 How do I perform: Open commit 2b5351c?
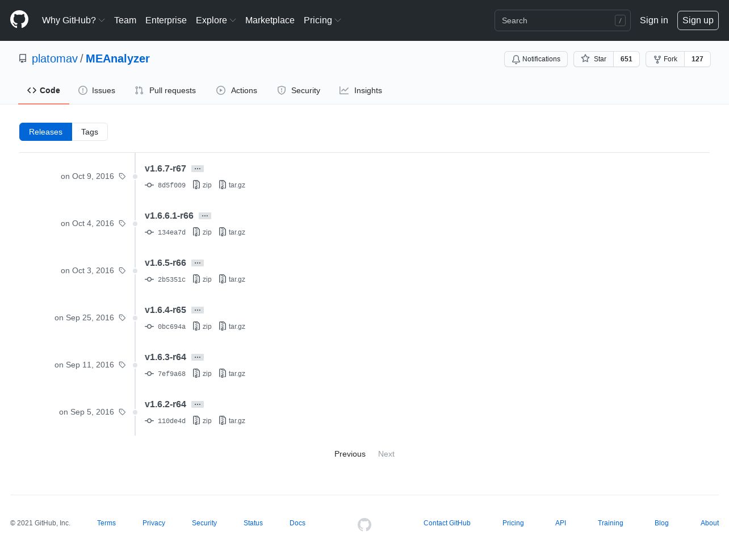pyautogui.click(x=165, y=279)
